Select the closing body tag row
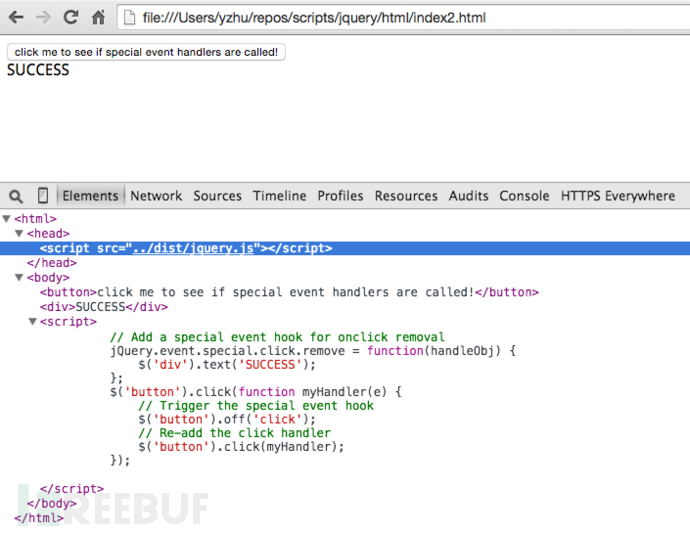 coord(51,503)
